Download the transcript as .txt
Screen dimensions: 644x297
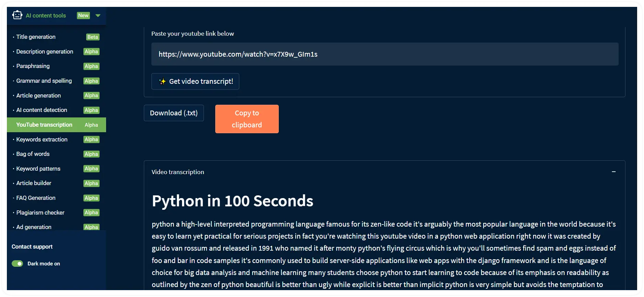(x=174, y=113)
